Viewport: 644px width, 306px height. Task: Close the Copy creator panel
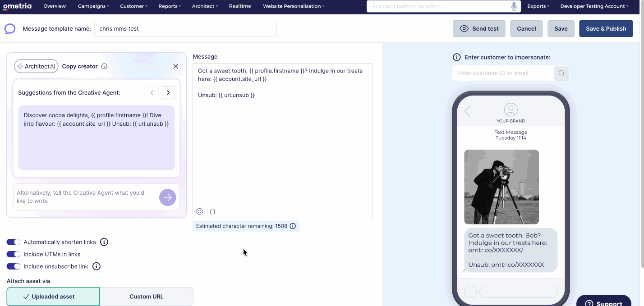click(x=175, y=66)
